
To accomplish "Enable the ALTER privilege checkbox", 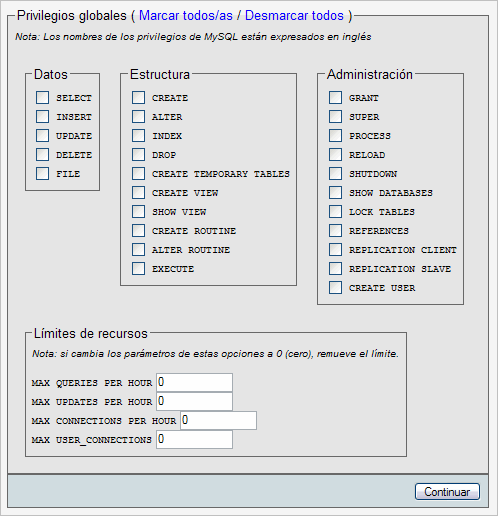I will point(138,117).
